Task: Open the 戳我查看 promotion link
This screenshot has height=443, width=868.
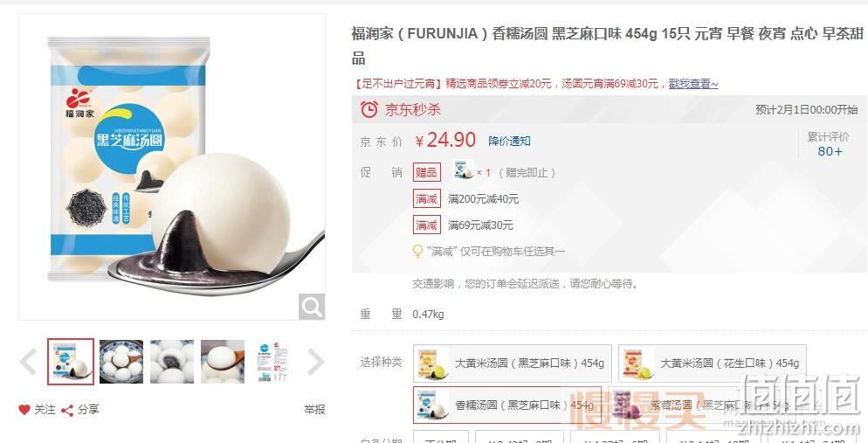Action: (x=693, y=84)
